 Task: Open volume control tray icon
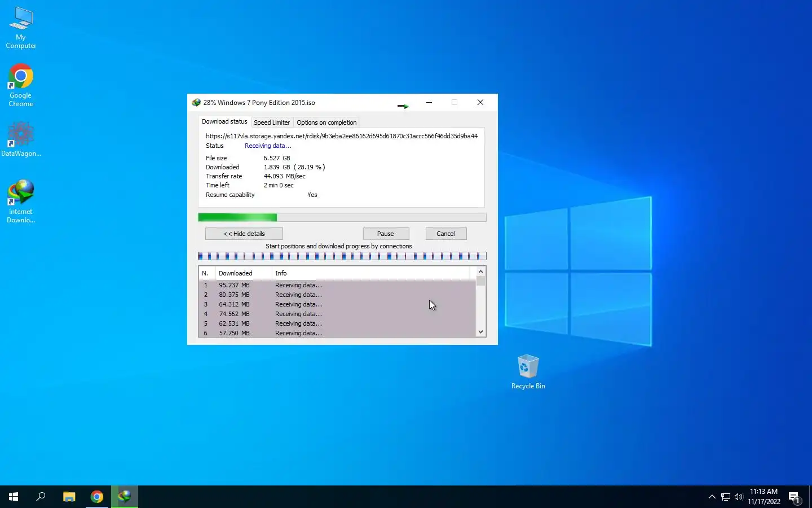point(739,497)
